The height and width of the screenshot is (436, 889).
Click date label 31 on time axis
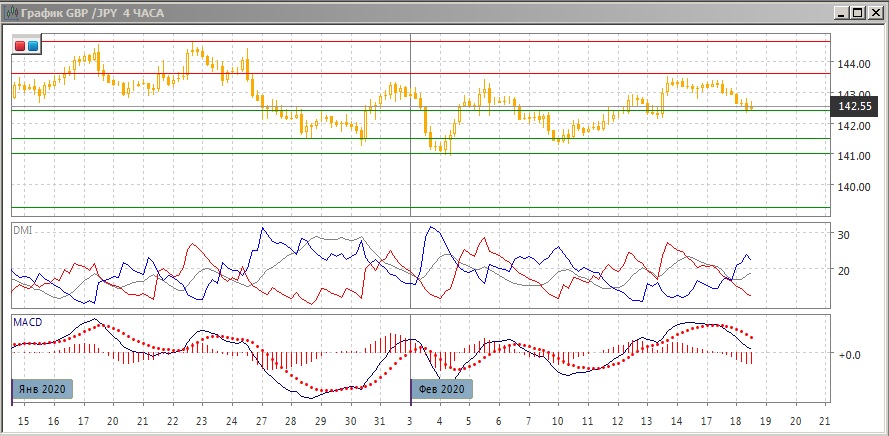click(x=380, y=422)
